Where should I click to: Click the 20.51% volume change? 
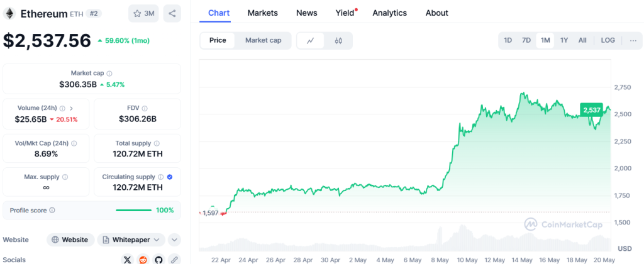(64, 119)
